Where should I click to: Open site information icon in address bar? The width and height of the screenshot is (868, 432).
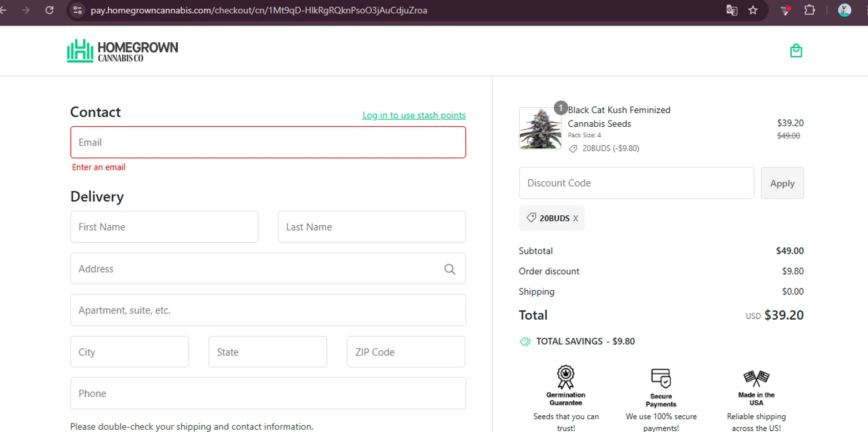click(78, 10)
